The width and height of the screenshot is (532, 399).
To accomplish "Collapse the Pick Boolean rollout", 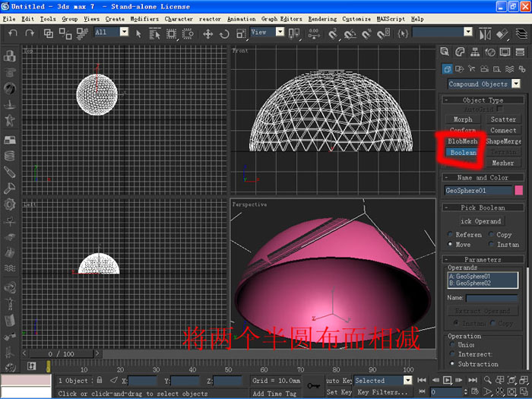I will [483, 207].
